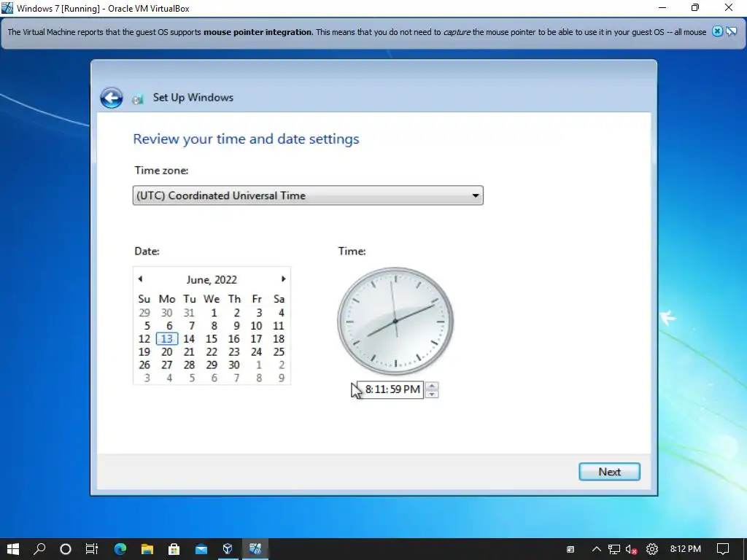Show next month in calendar
The image size is (747, 560).
tap(284, 279)
